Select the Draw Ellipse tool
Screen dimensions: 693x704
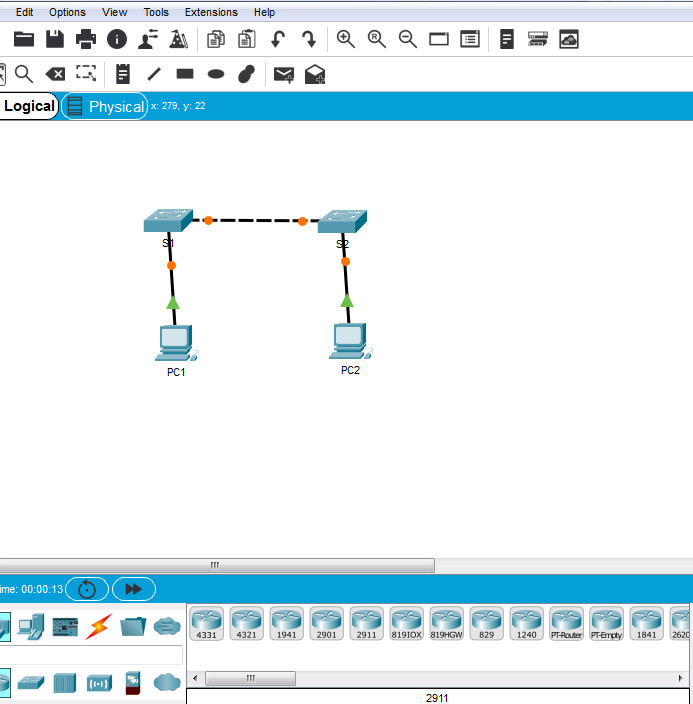216,74
